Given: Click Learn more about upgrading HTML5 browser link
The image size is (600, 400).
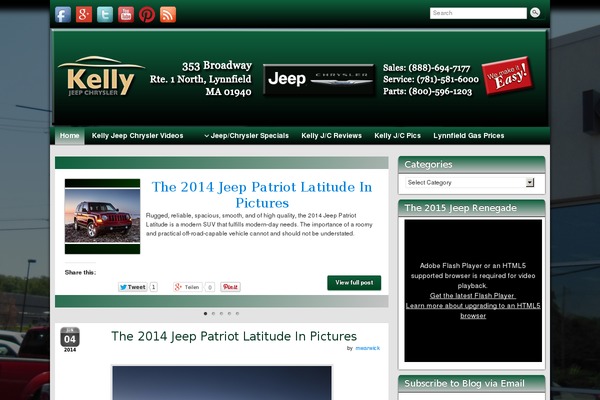Looking at the screenshot, I should click(x=473, y=310).
